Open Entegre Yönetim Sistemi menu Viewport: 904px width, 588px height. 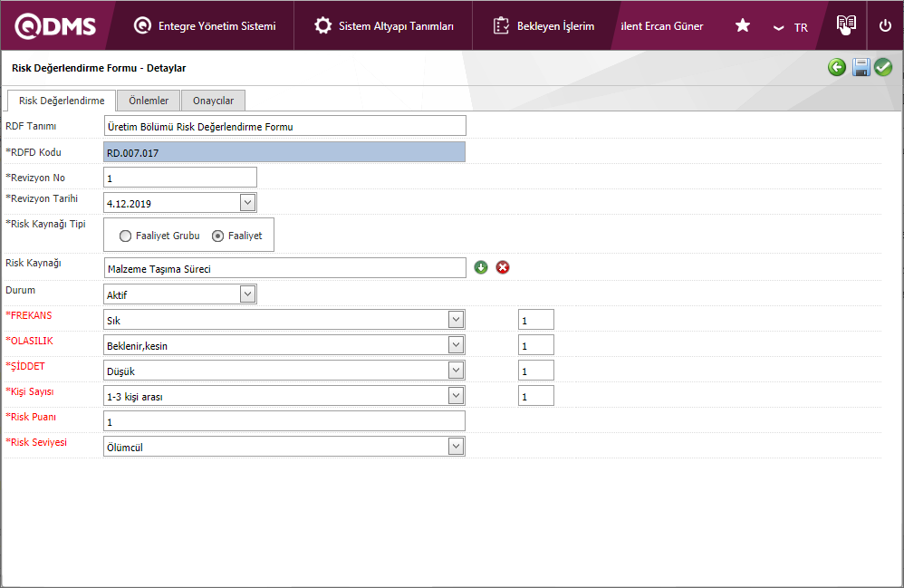pos(205,26)
